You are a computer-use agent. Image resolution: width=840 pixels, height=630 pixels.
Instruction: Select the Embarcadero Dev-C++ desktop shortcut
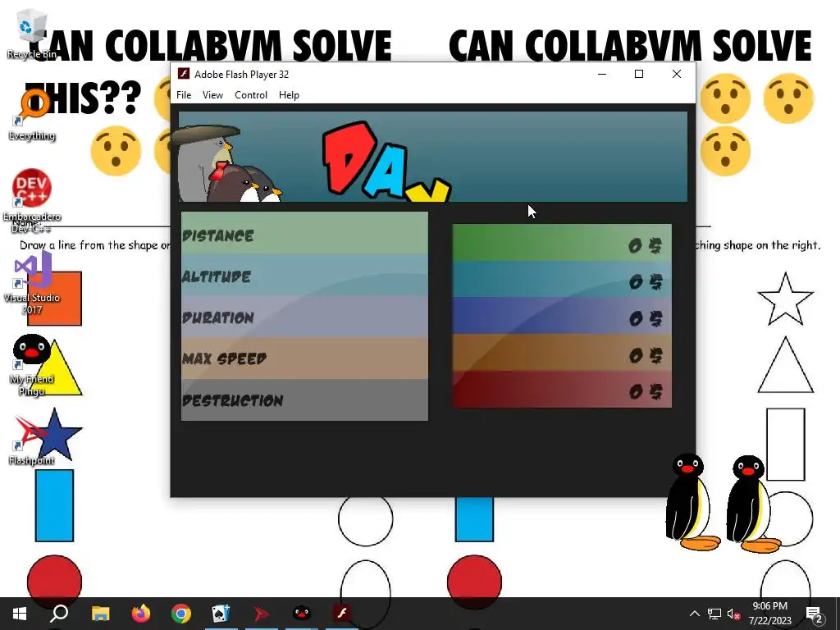click(x=32, y=201)
